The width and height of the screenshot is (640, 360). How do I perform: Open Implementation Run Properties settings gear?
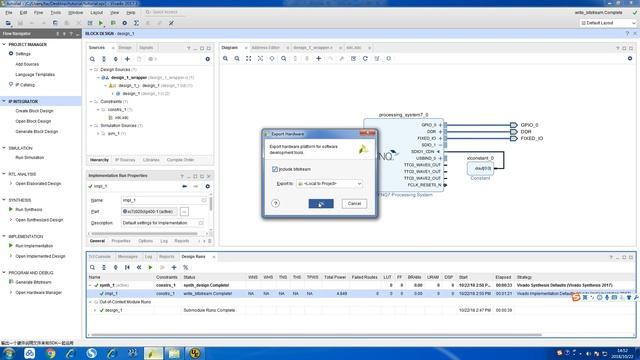[207, 187]
